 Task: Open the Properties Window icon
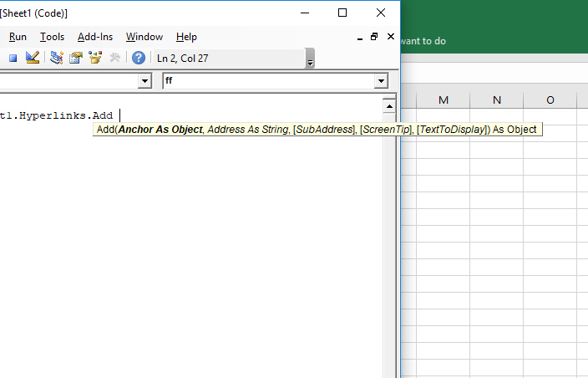coord(76,58)
